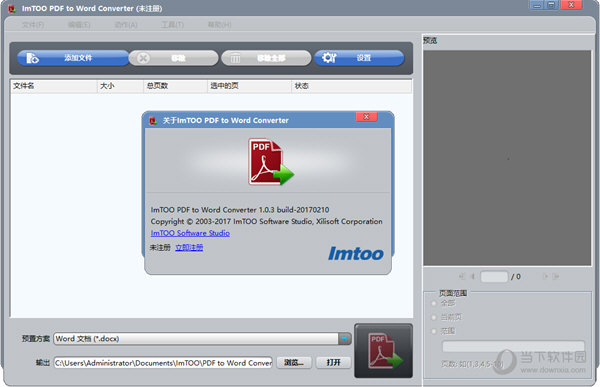Click the page range input field

tap(513, 346)
